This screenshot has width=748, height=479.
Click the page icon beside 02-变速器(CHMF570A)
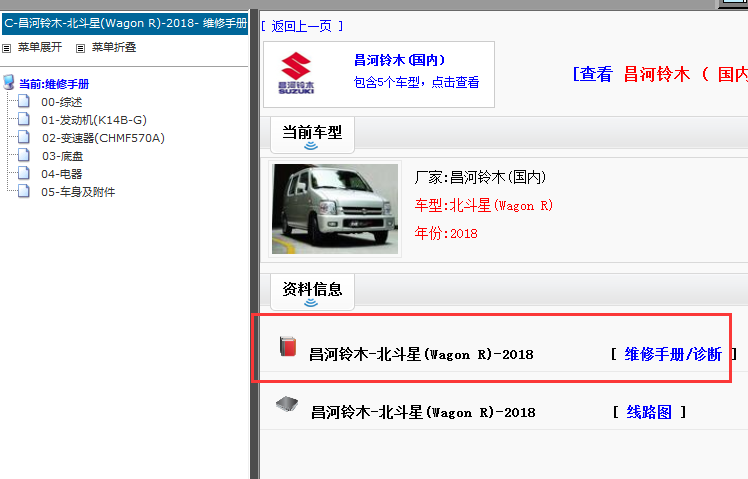click(x=24, y=137)
